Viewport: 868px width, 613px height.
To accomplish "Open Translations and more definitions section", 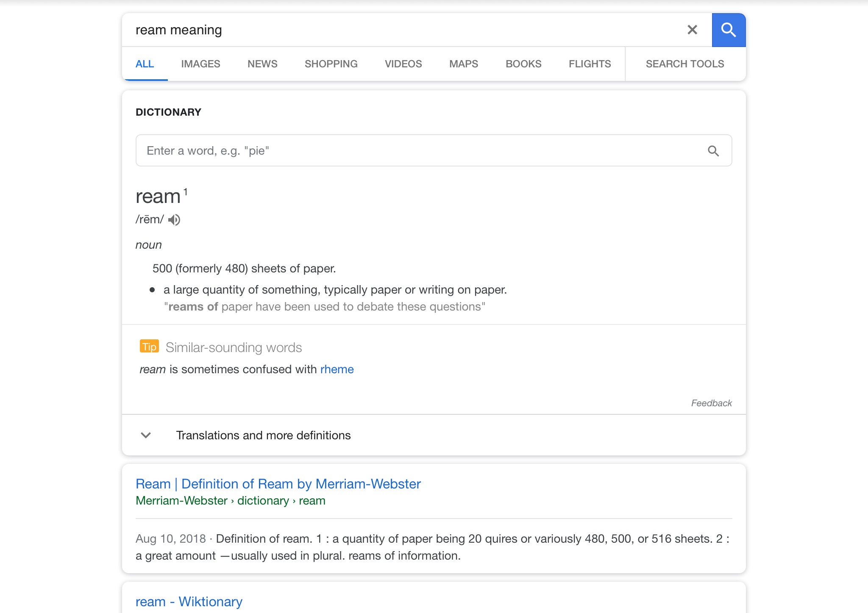I will click(263, 435).
